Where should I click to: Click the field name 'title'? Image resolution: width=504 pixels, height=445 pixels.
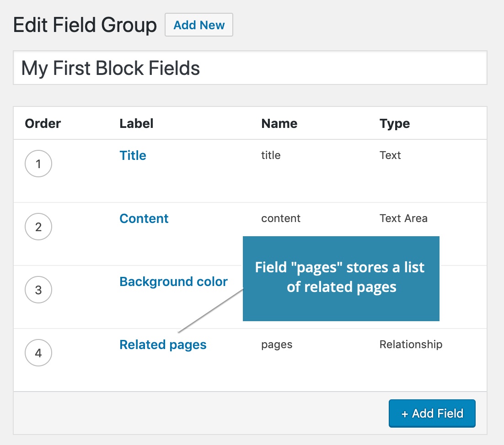coord(271,155)
